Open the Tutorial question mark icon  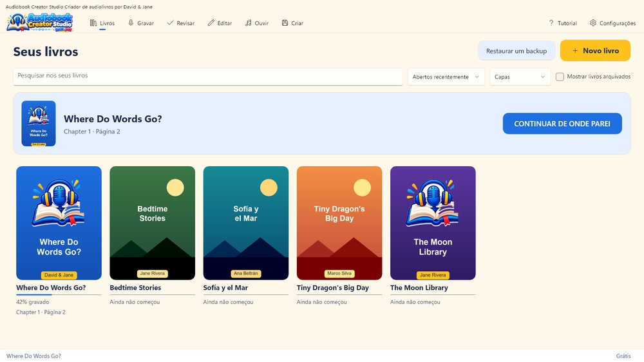551,23
